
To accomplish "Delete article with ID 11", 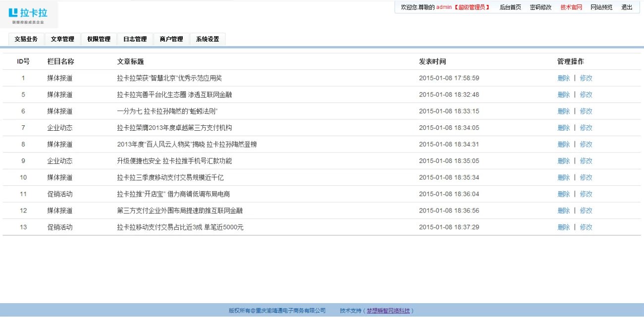I will [x=563, y=194].
